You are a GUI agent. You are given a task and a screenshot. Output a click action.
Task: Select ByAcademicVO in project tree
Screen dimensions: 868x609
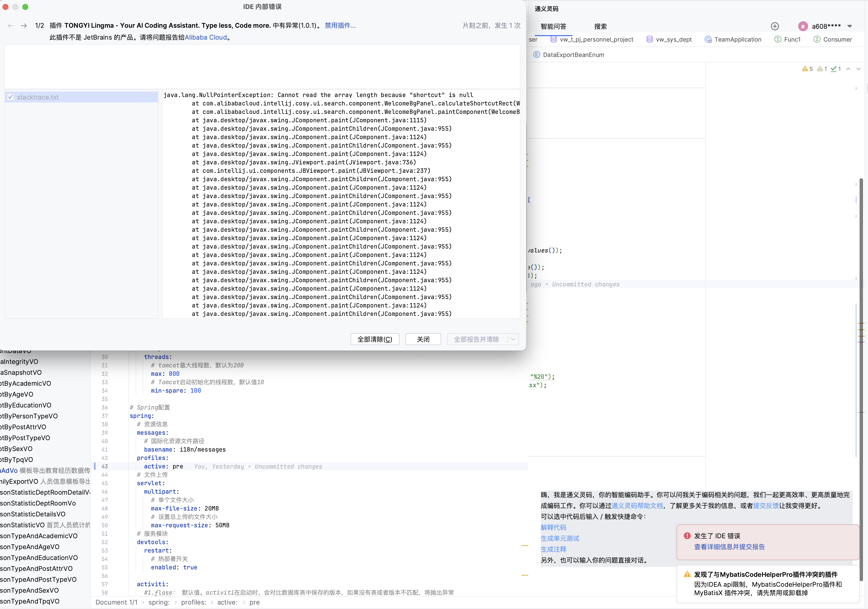(x=26, y=383)
